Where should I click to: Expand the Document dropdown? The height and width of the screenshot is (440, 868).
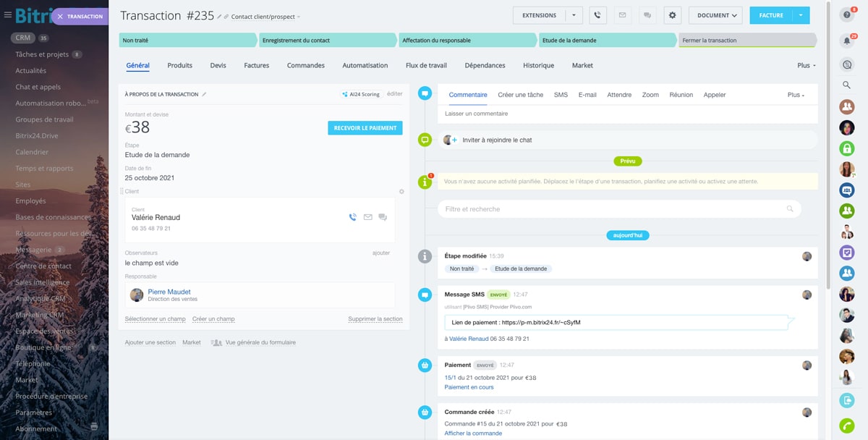715,15
